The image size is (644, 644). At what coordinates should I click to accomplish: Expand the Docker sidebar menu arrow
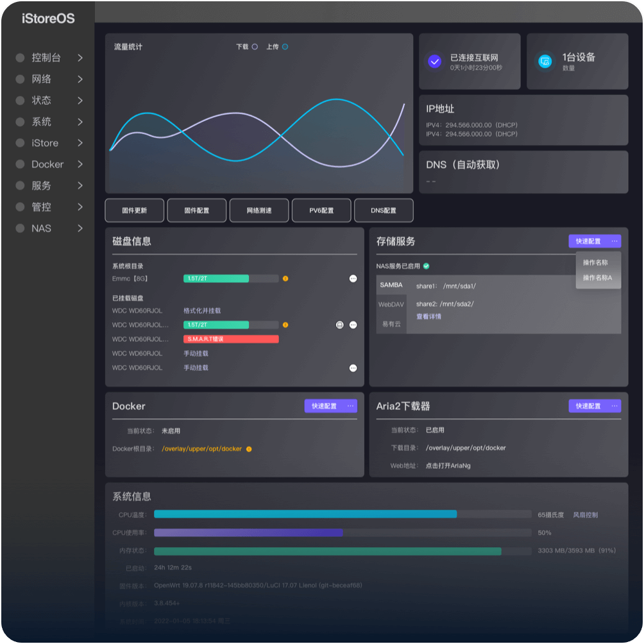click(x=80, y=164)
